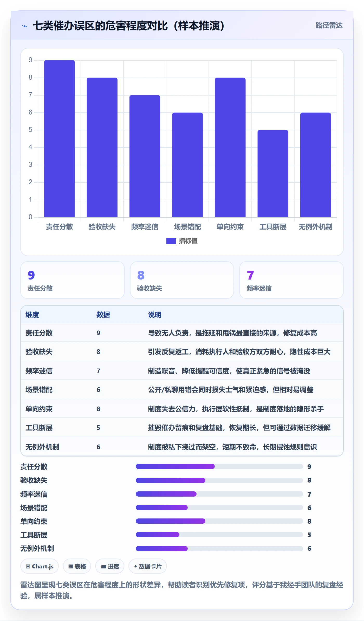364x621 pixels.
Task: Click the description starting 制造噪音
Action: click(229, 371)
